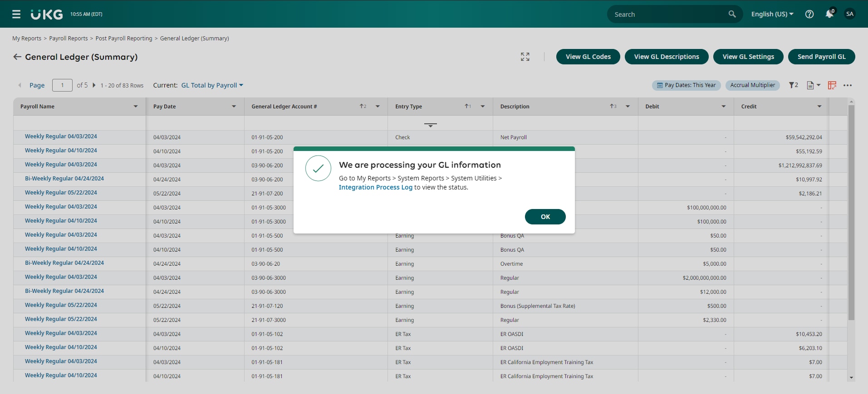Open the filter funnel icon showing 2
Screen dimensions: 868x394
pos(793,85)
